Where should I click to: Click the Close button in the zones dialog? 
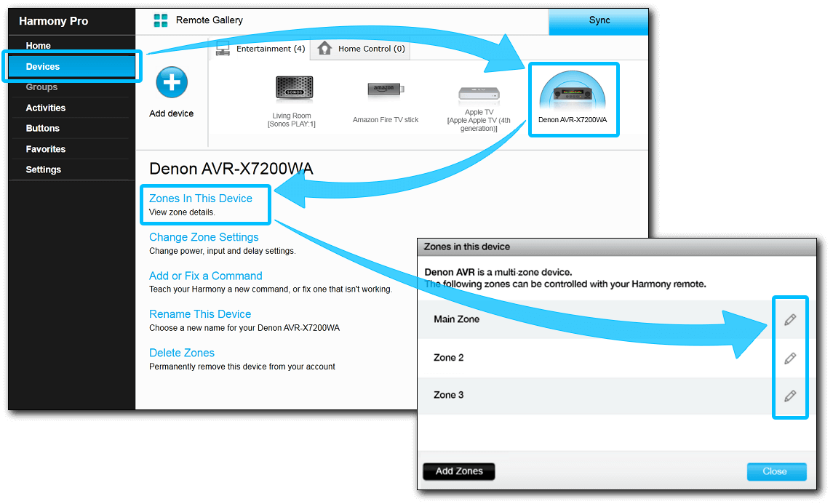pyautogui.click(x=777, y=471)
